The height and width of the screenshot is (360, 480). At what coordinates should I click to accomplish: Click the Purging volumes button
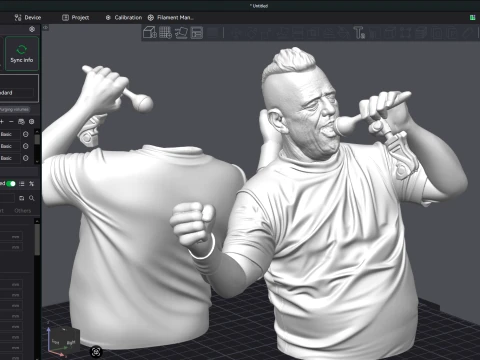(x=14, y=109)
